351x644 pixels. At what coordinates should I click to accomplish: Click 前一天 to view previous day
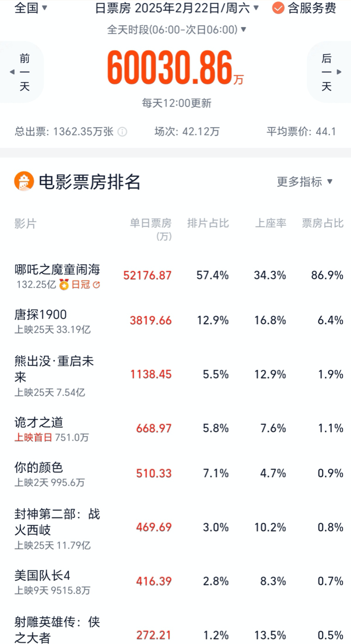pyautogui.click(x=24, y=72)
